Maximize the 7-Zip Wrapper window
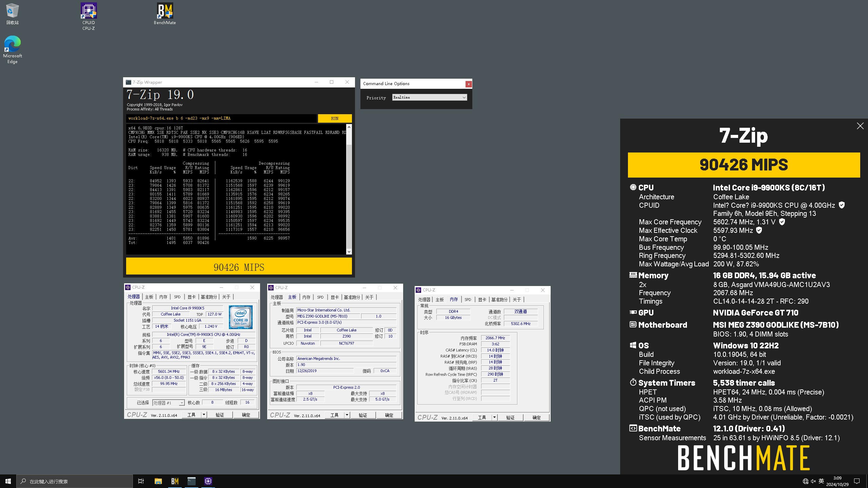The width and height of the screenshot is (868, 488). [x=332, y=82]
